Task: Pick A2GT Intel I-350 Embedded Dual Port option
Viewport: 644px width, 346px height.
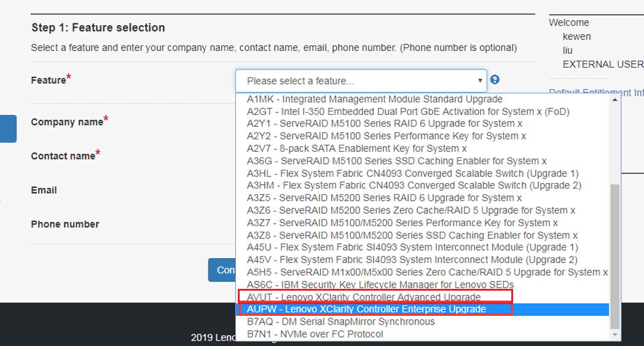Action: [408, 111]
